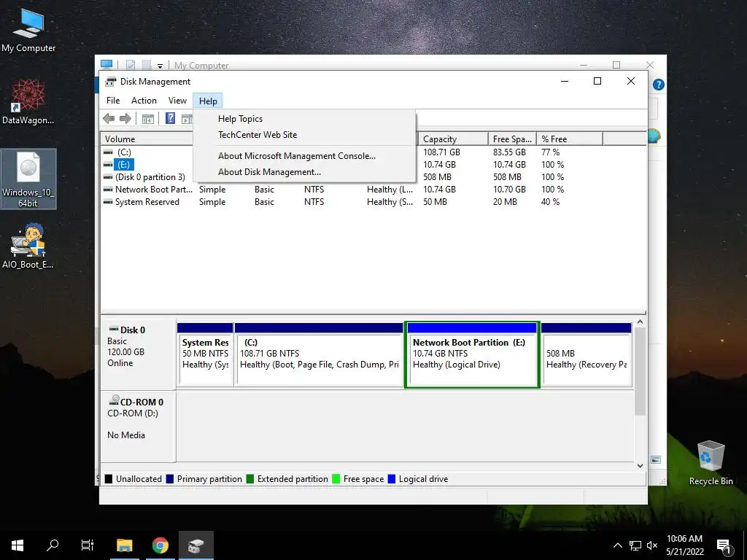
Task: Click the Show/Hide Action Pane toolbar icon
Action: tap(187, 119)
